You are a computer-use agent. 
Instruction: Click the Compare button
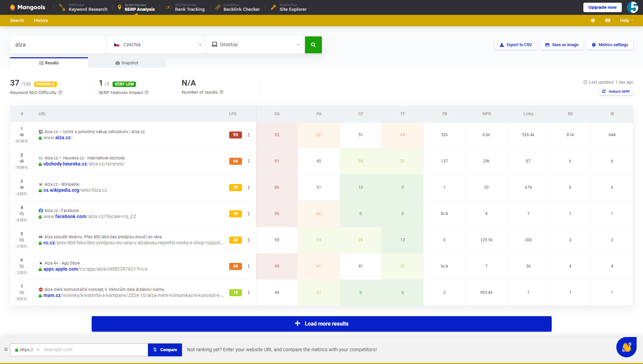(x=165, y=350)
